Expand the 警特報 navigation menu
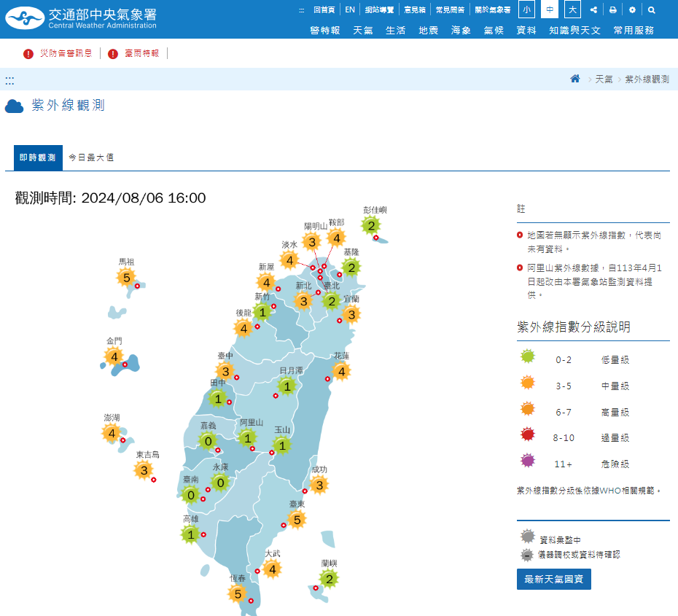Viewport: 678px width, 616px height. (x=324, y=30)
